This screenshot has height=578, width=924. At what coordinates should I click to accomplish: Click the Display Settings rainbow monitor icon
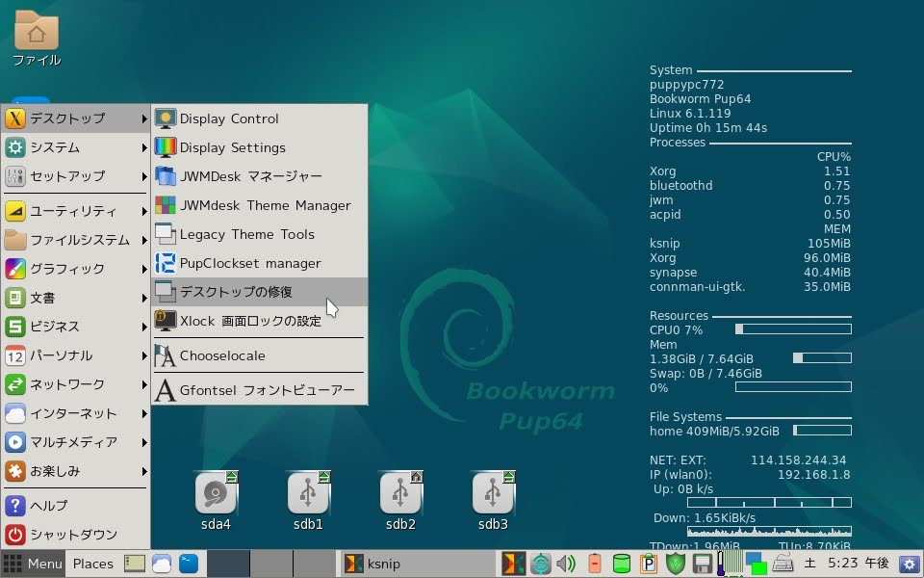(x=165, y=147)
